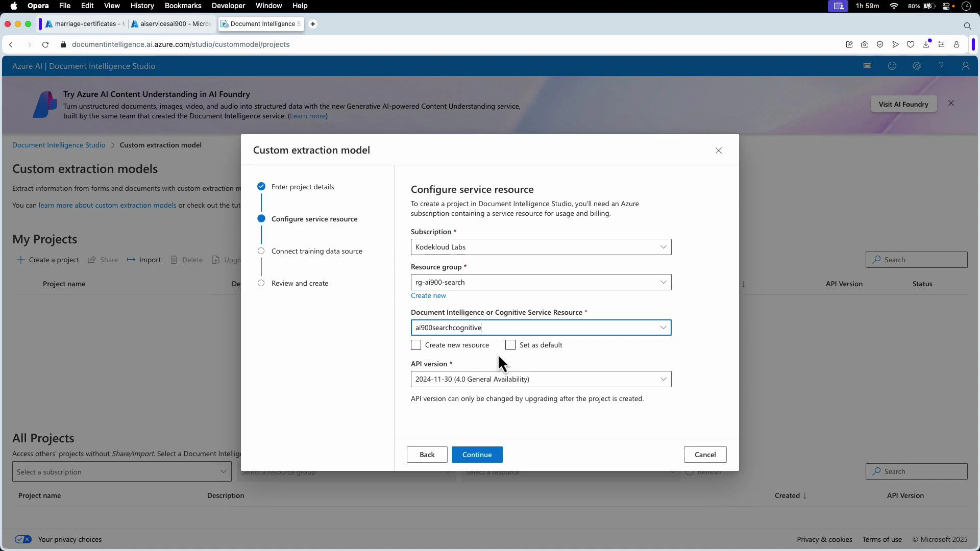Open the help question mark icon
This screenshot has width=980, height=551.
(x=941, y=66)
